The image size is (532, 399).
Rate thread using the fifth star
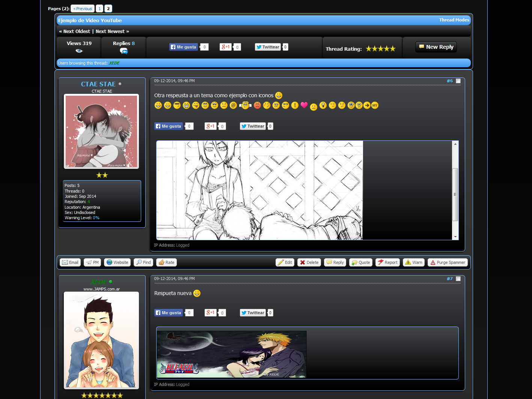393,49
